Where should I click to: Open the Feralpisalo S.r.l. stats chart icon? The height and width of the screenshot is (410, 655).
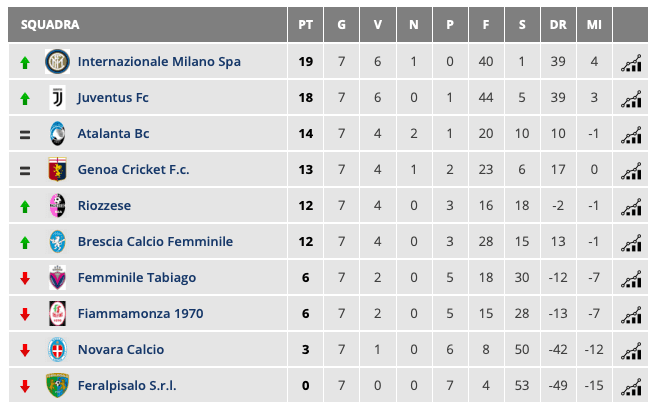[631, 386]
